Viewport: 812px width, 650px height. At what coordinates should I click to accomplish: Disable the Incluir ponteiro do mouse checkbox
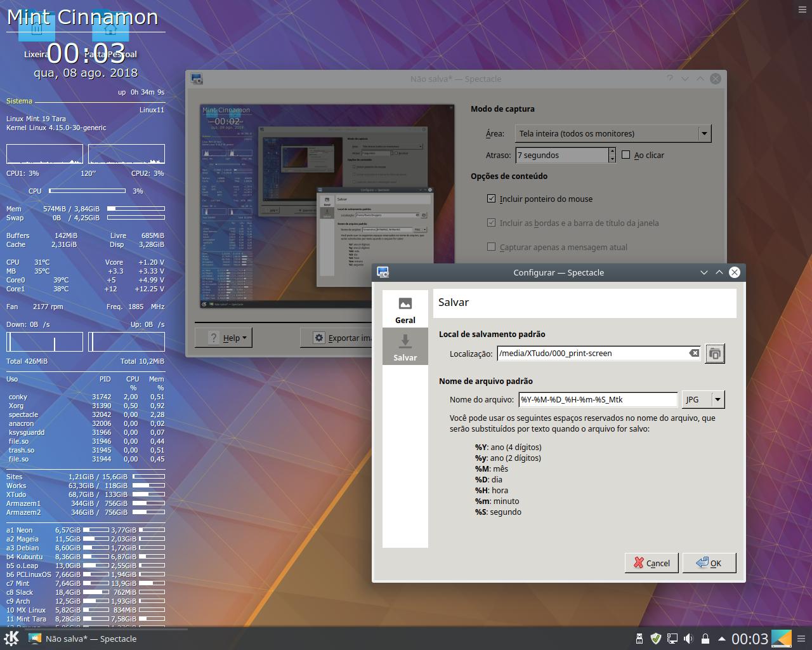click(491, 198)
